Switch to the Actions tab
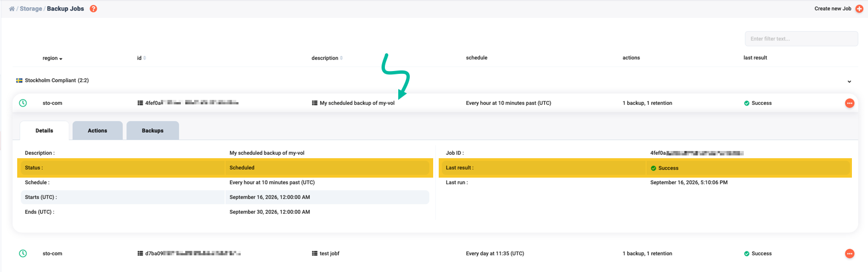This screenshot has width=868, height=272. tap(98, 130)
